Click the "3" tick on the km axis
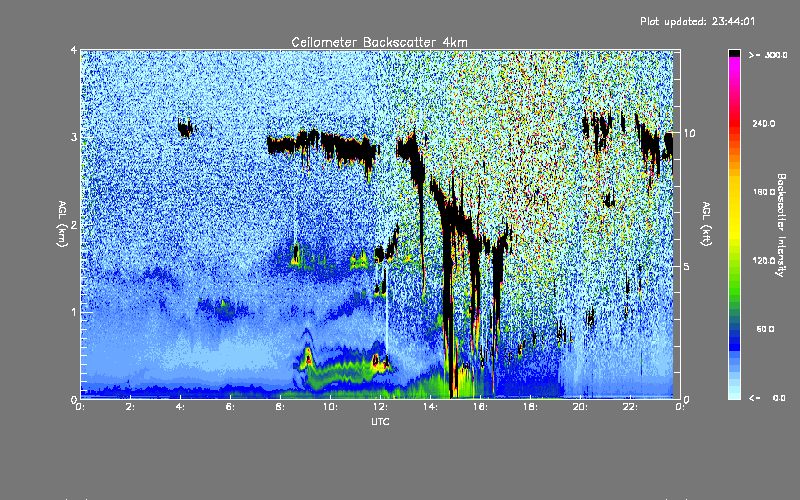800x500 pixels. (x=74, y=137)
